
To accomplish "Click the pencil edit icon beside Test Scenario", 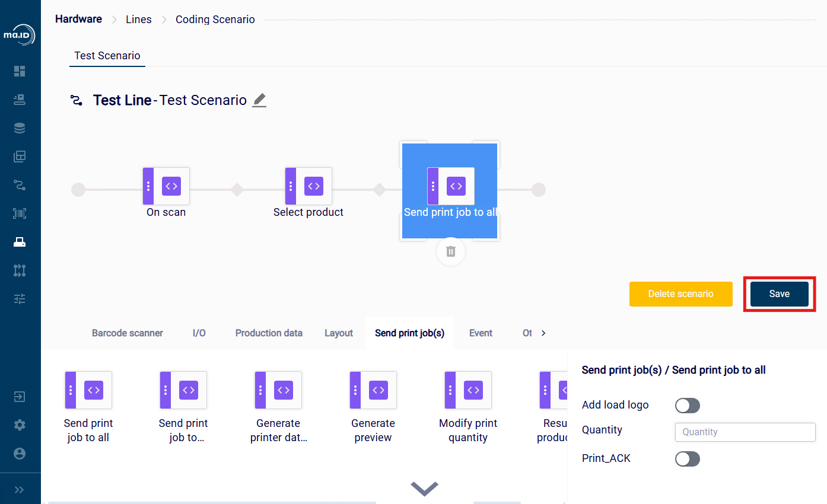I will (x=259, y=100).
